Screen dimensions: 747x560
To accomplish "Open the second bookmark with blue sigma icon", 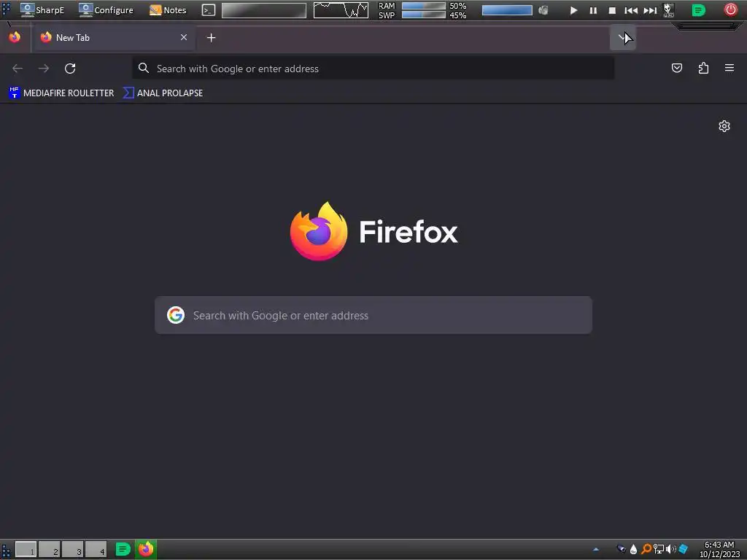I will point(163,93).
